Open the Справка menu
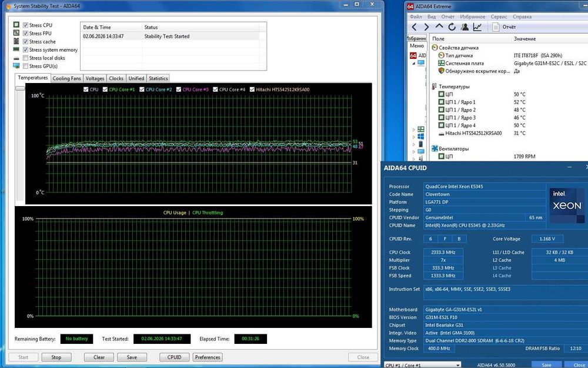 (522, 16)
